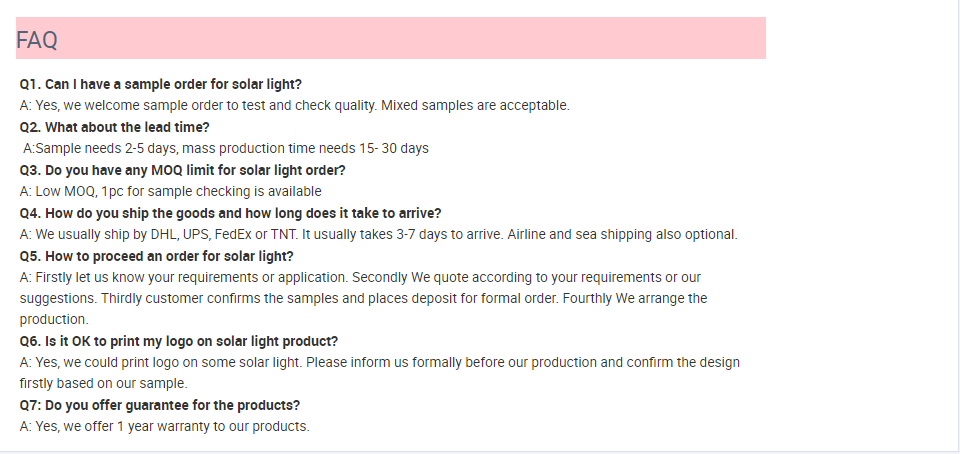The image size is (960, 454).
Task: Click the line starting "suggestions. Thirdly customer"
Action: [363, 298]
